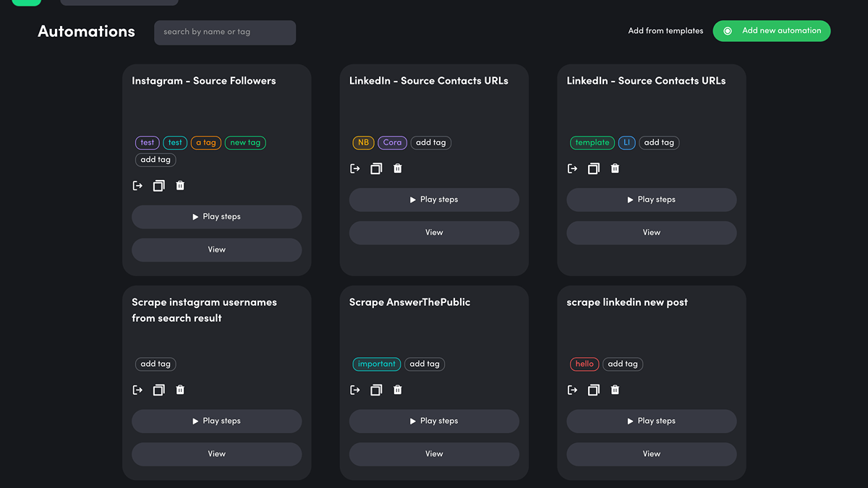Select the 'important' tag on Scrape AnswerThePublic
The height and width of the screenshot is (488, 868).
click(376, 364)
